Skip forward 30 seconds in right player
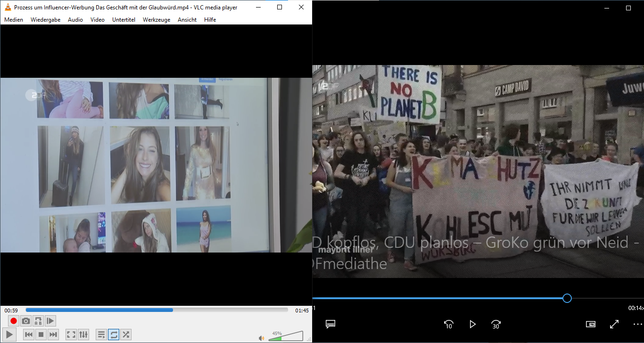This screenshot has height=343, width=644. tap(496, 324)
